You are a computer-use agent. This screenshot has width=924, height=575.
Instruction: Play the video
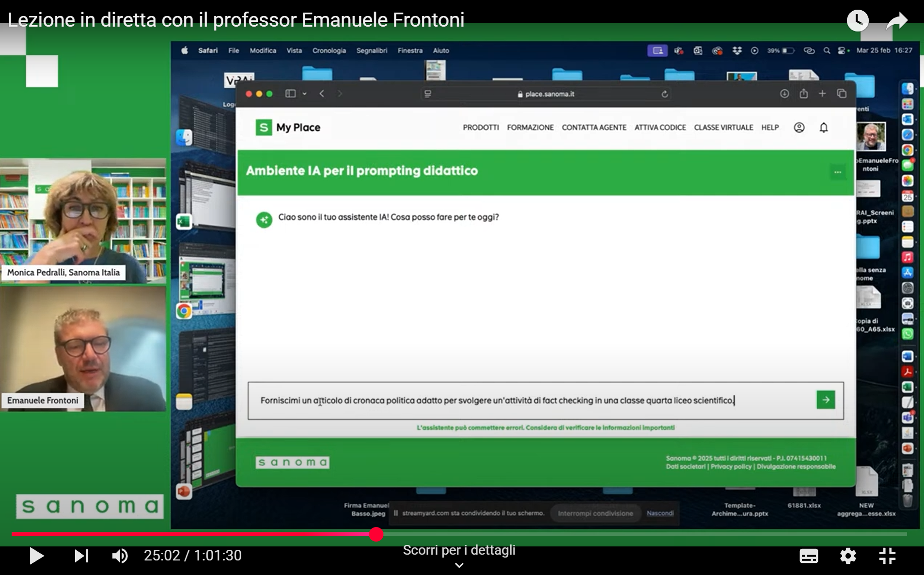[x=36, y=556]
